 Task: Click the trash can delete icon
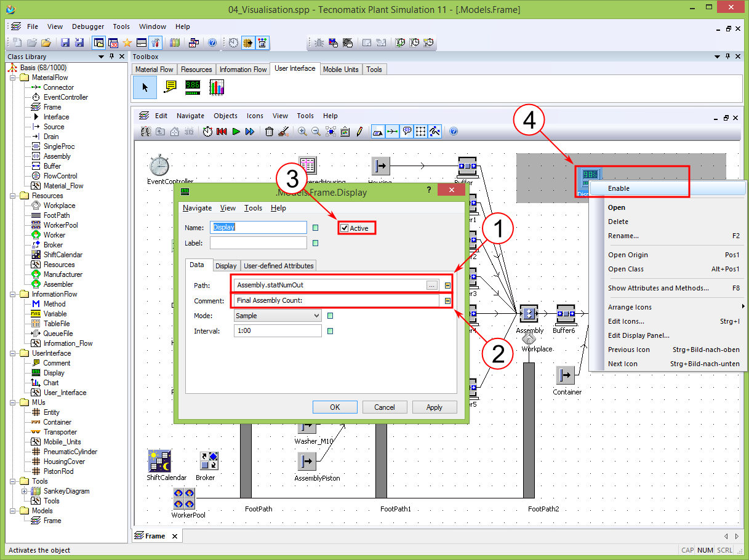(x=269, y=132)
